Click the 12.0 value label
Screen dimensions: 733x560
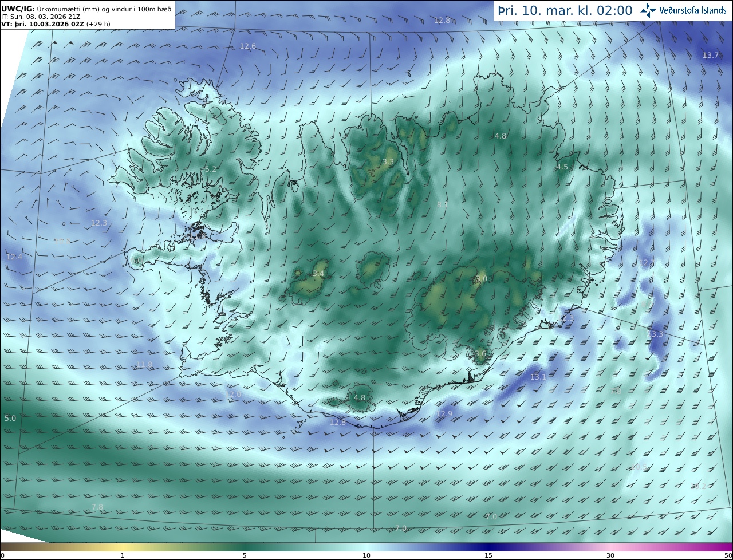pos(233,395)
